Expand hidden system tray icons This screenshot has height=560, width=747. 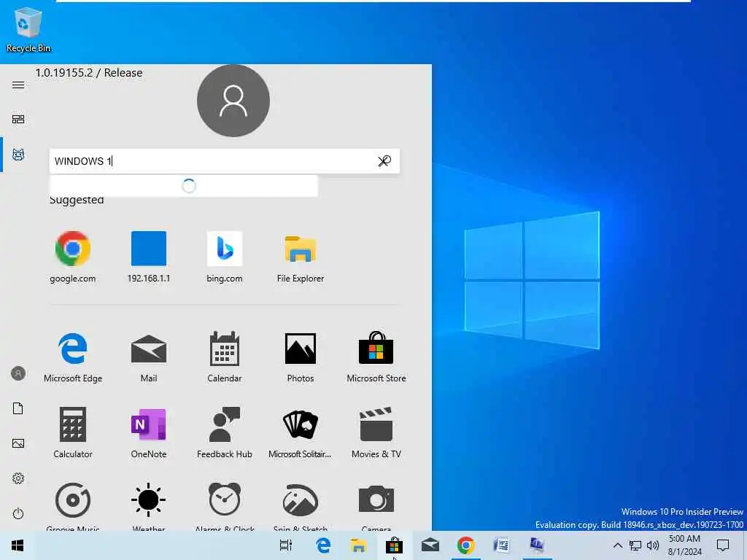617,545
